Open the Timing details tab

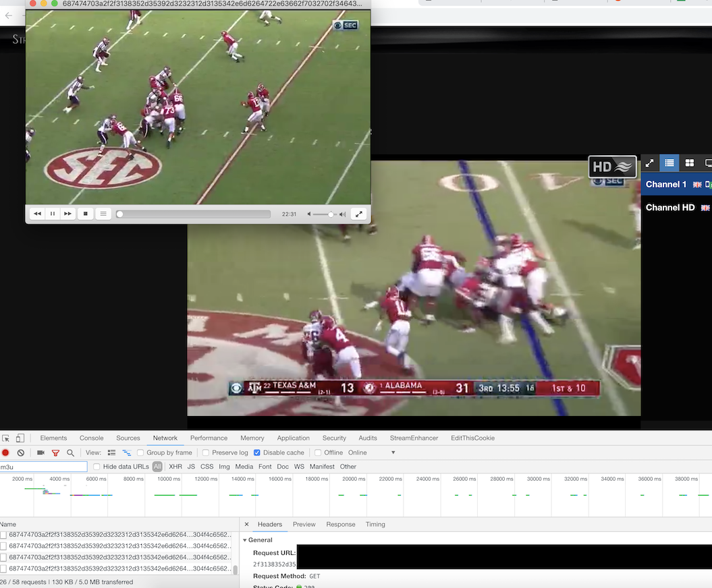pos(375,525)
